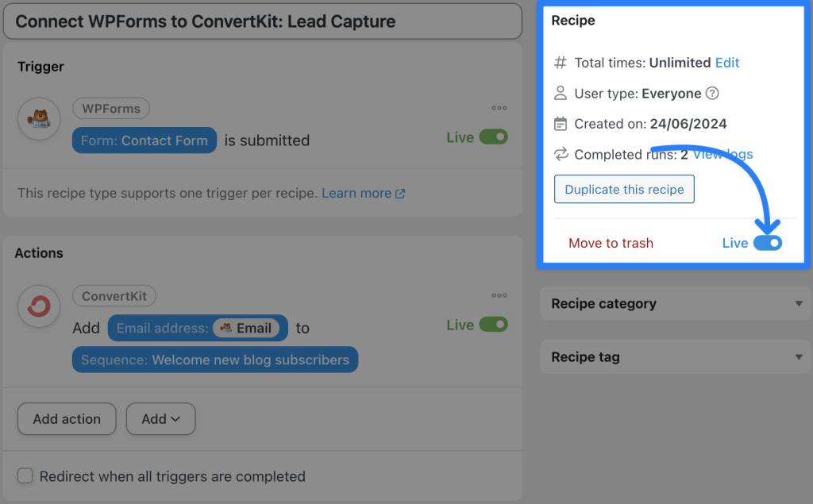
Task: Click the "Duplicate this recipe" button
Action: (x=624, y=189)
